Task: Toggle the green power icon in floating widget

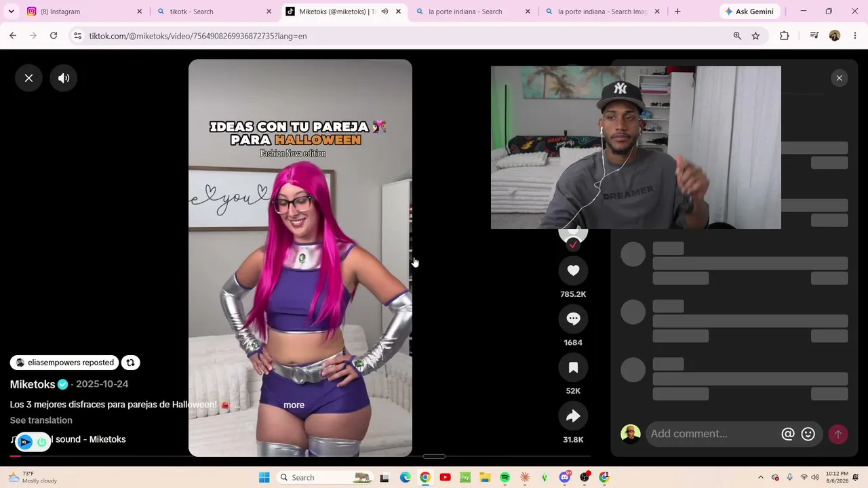Action: [42, 442]
